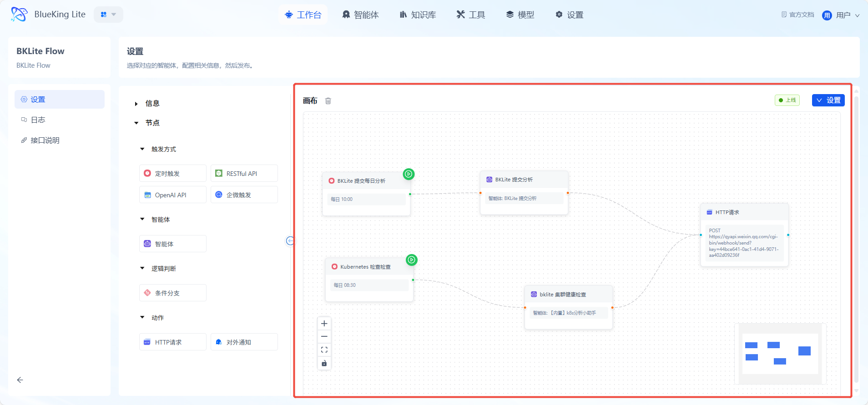The width and height of the screenshot is (868, 405).
Task: Expand the 用户 account dropdown
Action: point(848,15)
